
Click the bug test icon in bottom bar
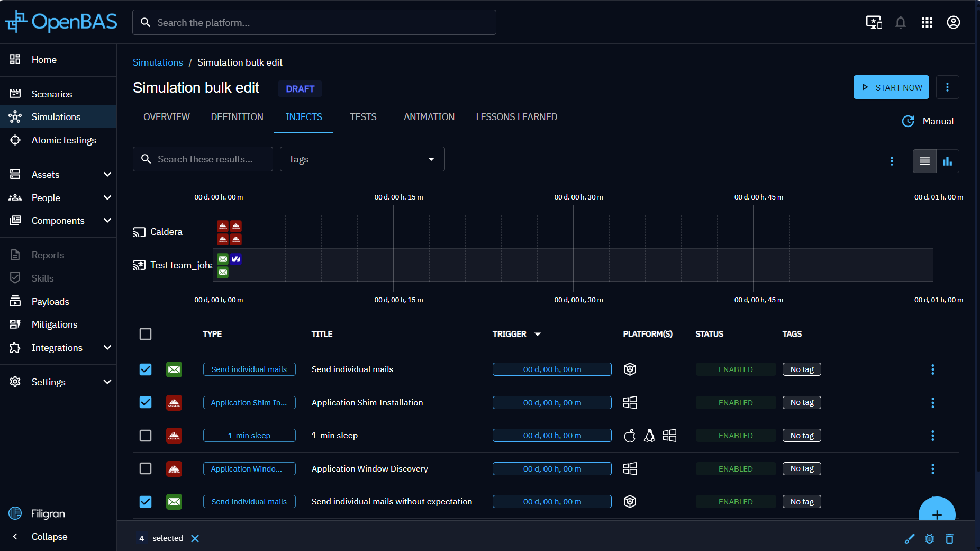929,538
